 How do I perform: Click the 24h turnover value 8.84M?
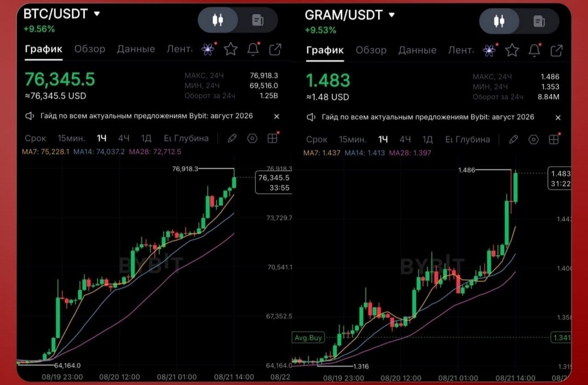point(549,97)
